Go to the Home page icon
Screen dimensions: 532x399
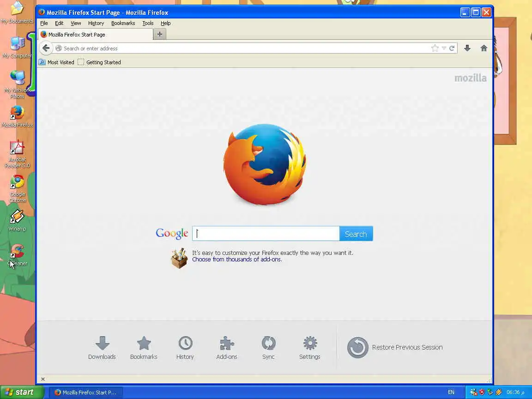[484, 48]
